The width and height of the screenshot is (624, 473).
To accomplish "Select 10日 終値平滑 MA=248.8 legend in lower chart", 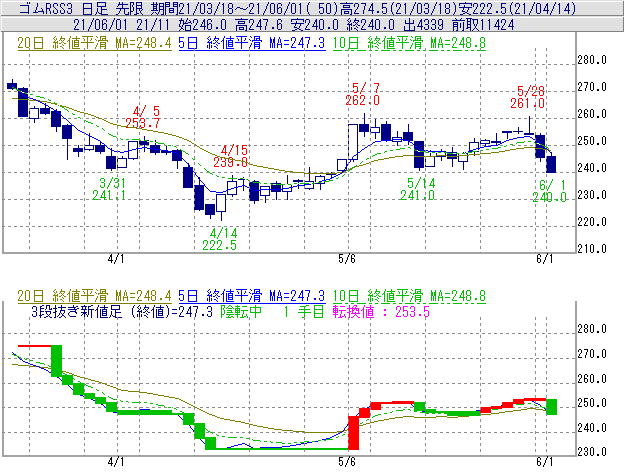I will click(409, 296).
